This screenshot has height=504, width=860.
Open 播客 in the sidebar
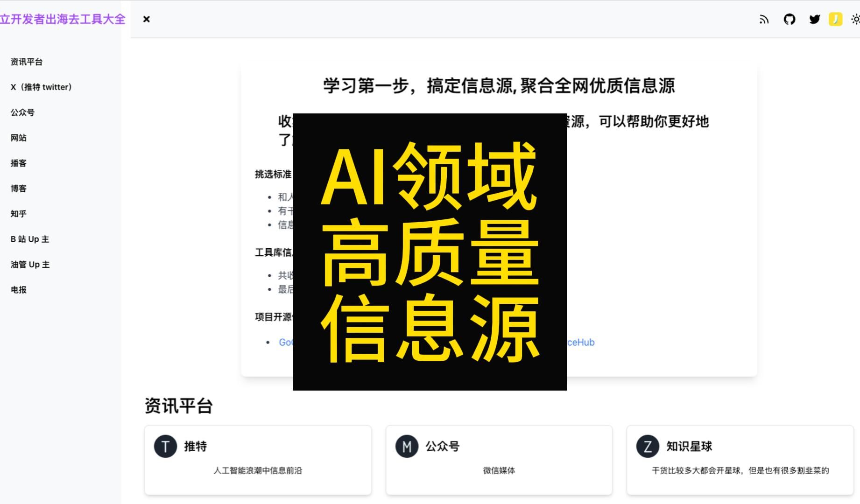19,163
